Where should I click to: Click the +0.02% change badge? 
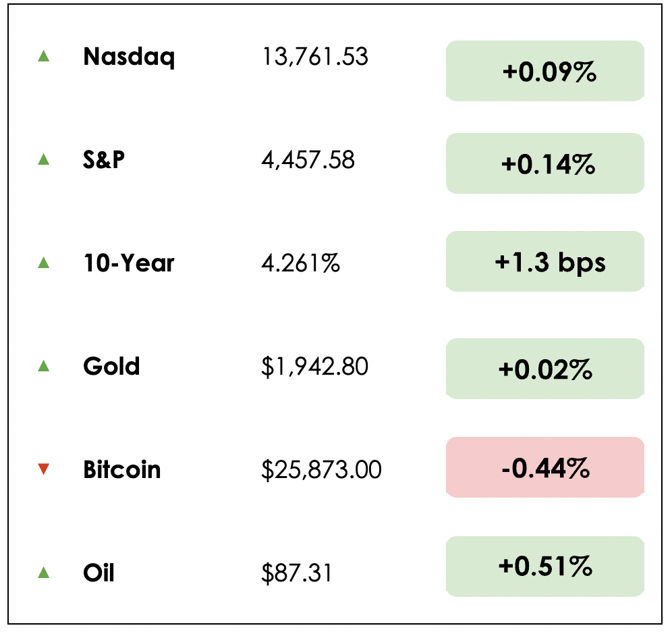[545, 369]
